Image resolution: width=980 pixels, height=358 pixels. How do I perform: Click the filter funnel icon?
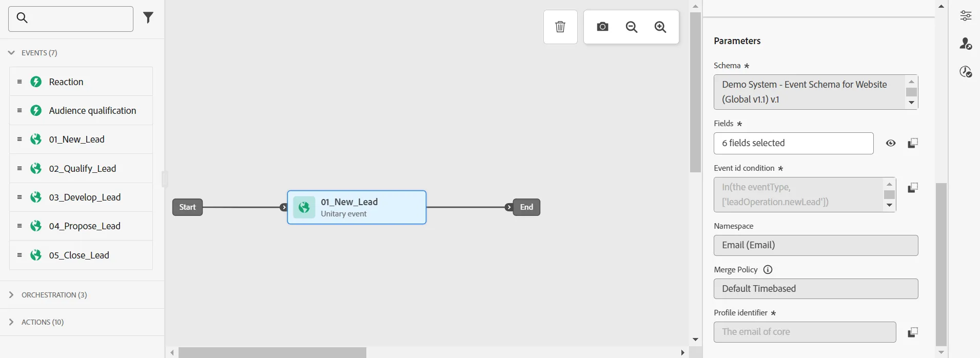pos(148,18)
